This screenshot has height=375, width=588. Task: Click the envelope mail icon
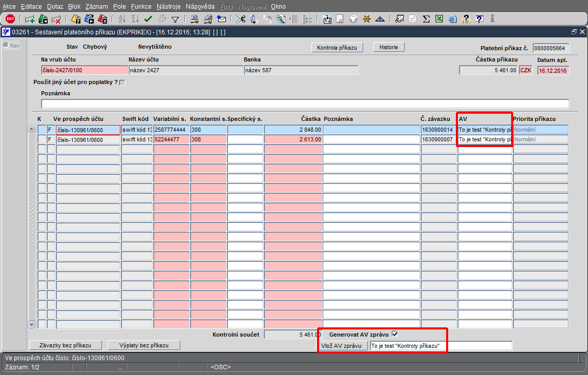point(222,19)
